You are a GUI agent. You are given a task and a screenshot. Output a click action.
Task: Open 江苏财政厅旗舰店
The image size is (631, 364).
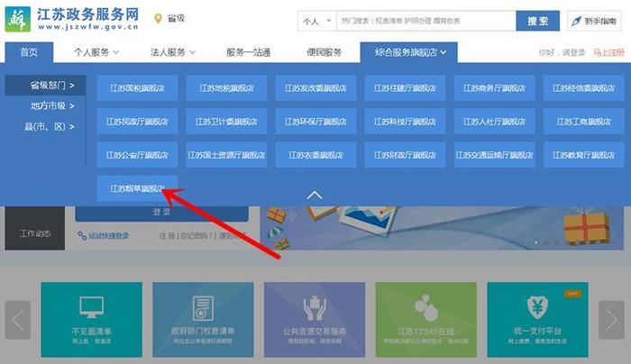click(405, 154)
